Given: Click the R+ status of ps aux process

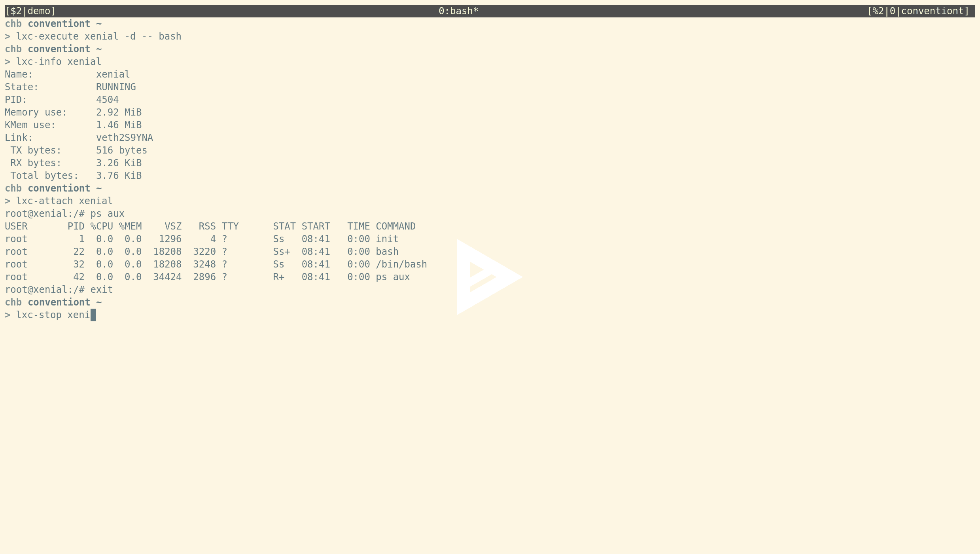Looking at the screenshot, I should 279,277.
